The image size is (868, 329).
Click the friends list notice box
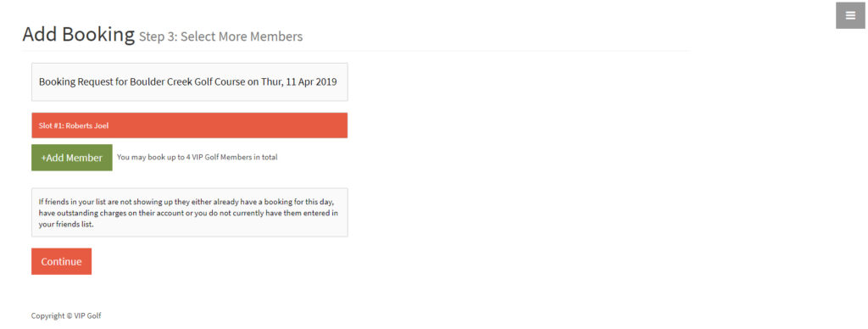[x=189, y=213]
